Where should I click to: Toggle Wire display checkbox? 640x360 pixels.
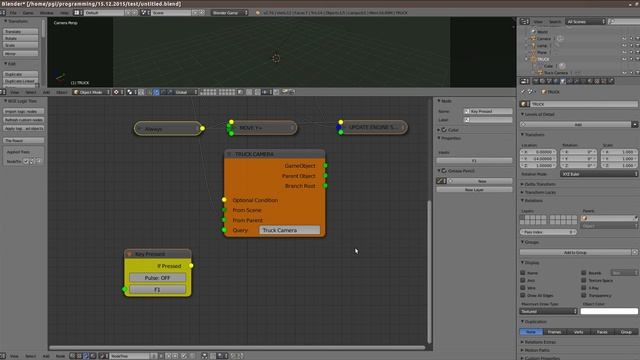tap(523, 288)
